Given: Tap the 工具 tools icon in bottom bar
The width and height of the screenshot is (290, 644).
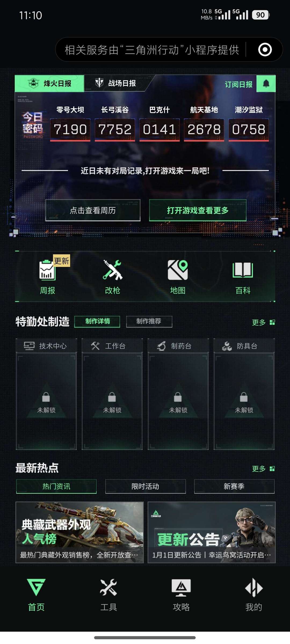Looking at the screenshot, I should pyautogui.click(x=108, y=587).
